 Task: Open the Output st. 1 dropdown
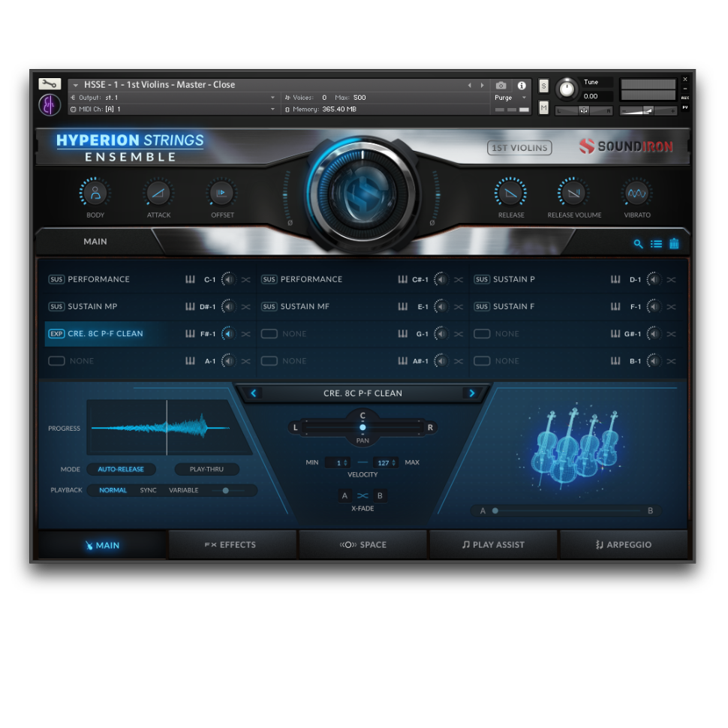coord(272,98)
